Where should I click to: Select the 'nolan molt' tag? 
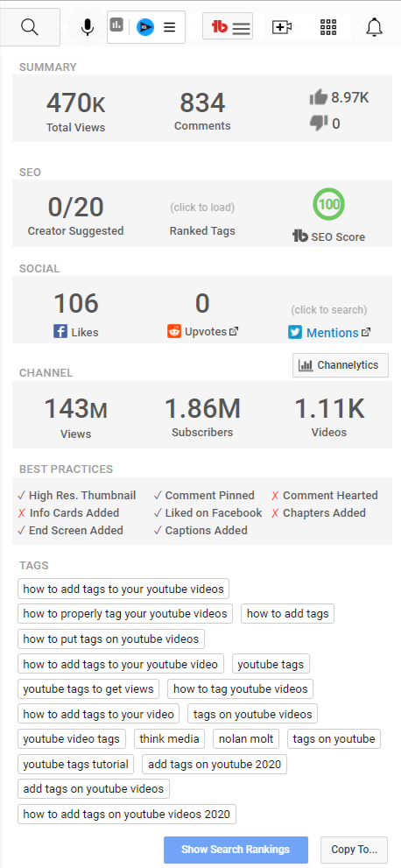(x=246, y=738)
